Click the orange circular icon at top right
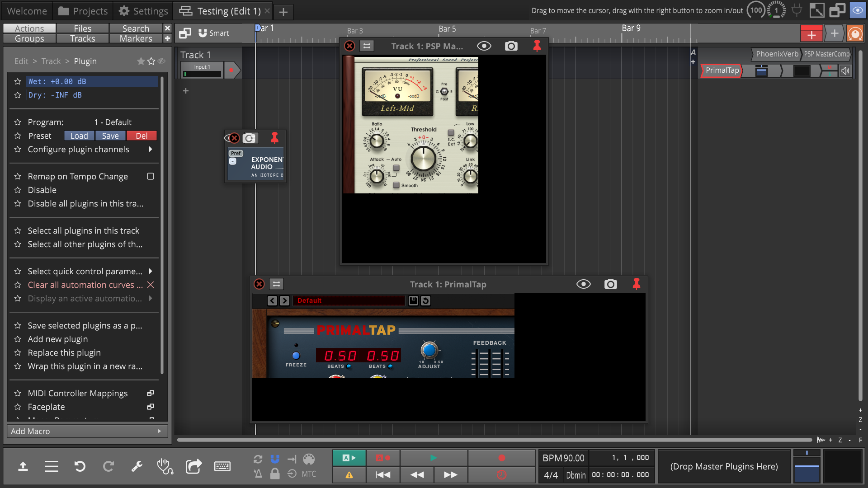The width and height of the screenshot is (868, 488). (855, 34)
